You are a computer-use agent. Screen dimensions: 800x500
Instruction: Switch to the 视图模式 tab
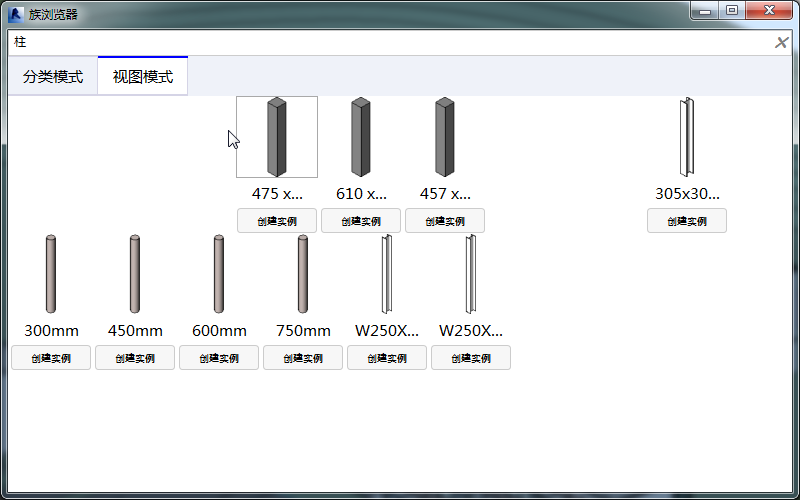pyautogui.click(x=143, y=77)
